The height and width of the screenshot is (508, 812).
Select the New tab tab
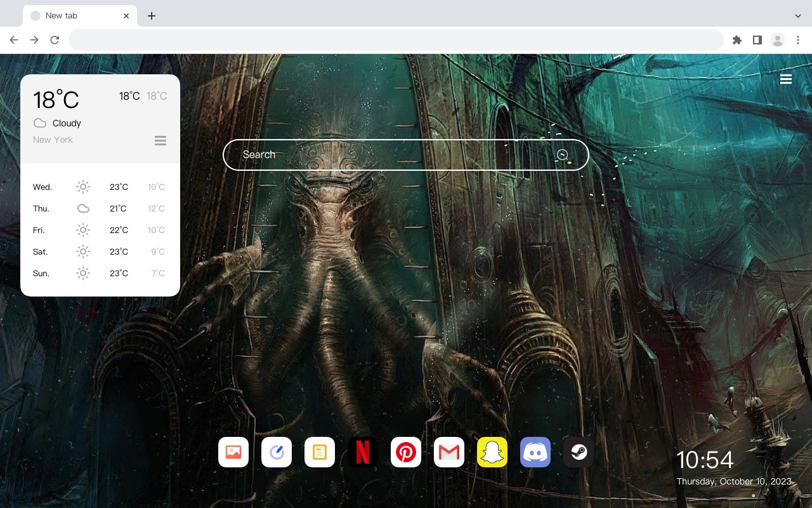(79, 16)
